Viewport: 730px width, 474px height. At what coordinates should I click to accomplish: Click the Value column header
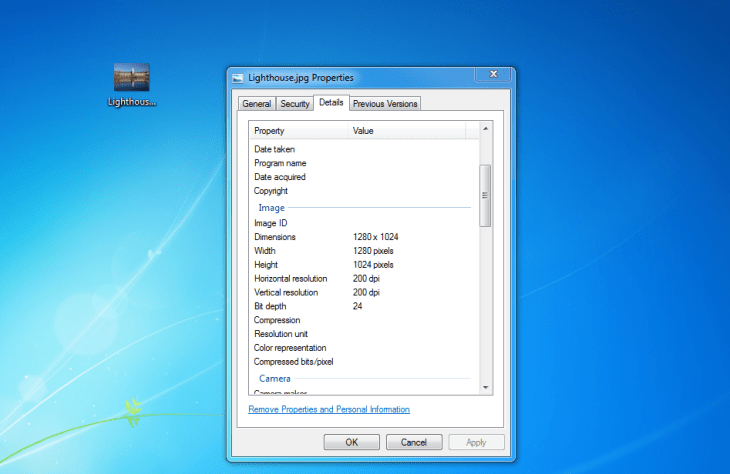pos(406,131)
